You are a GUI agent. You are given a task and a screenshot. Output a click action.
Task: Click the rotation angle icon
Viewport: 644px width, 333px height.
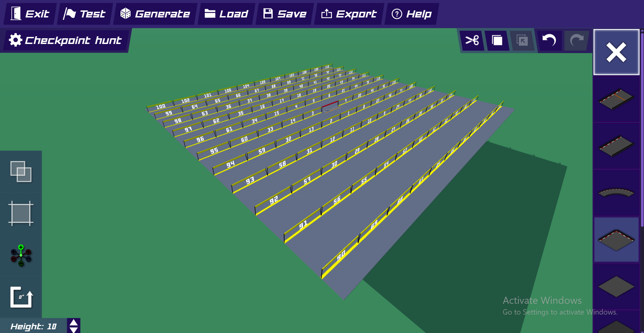[21, 297]
